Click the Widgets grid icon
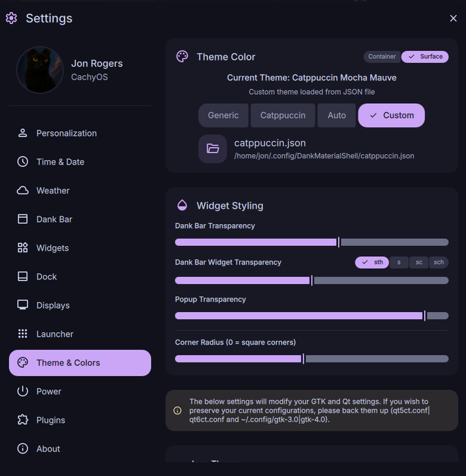Screen dimensions: 466x476 [22, 248]
